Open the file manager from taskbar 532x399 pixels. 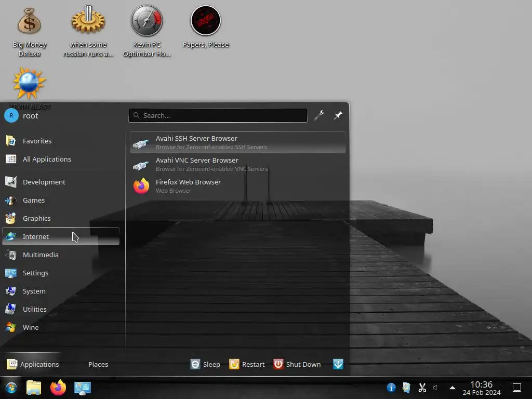(34, 388)
